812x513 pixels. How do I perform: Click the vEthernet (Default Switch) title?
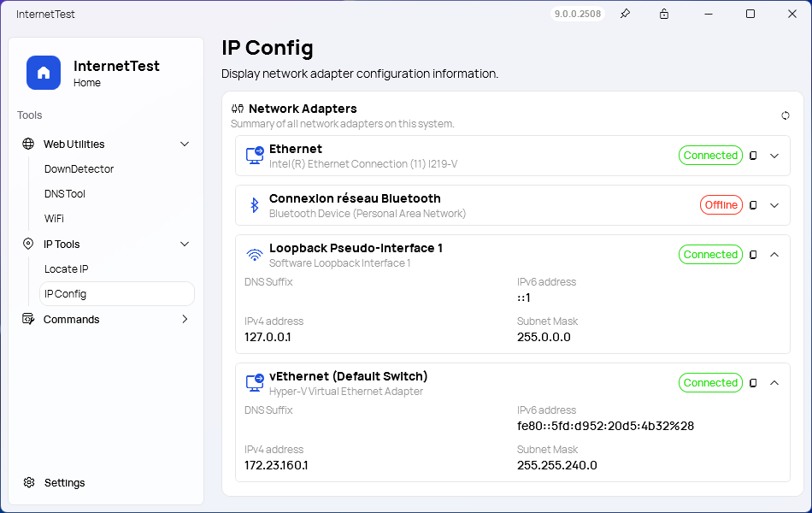click(x=349, y=376)
